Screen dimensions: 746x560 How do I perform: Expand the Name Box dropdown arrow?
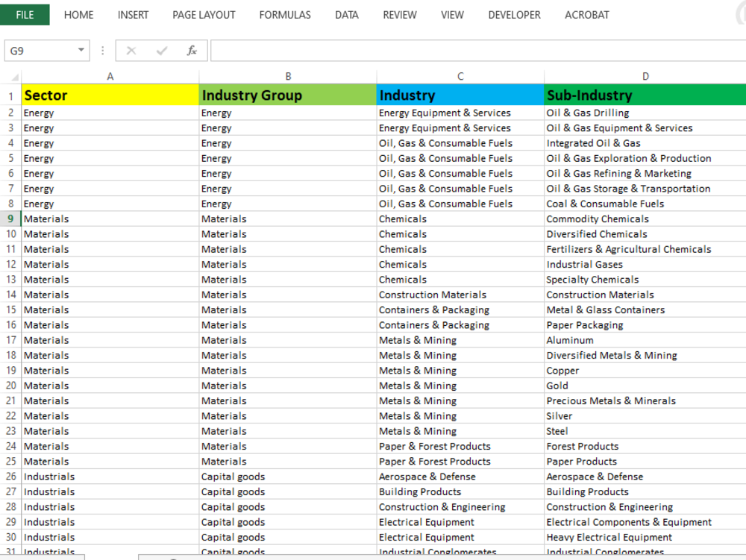pos(81,50)
